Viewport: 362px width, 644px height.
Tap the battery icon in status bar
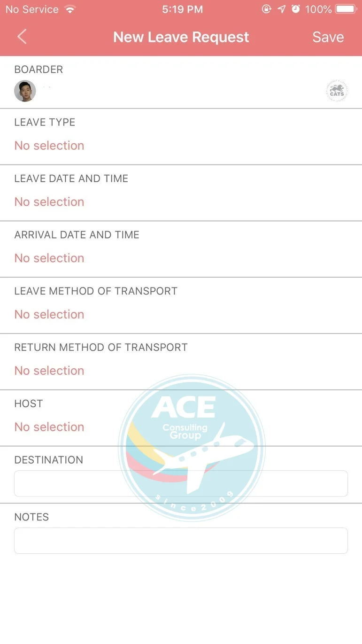pos(347,9)
